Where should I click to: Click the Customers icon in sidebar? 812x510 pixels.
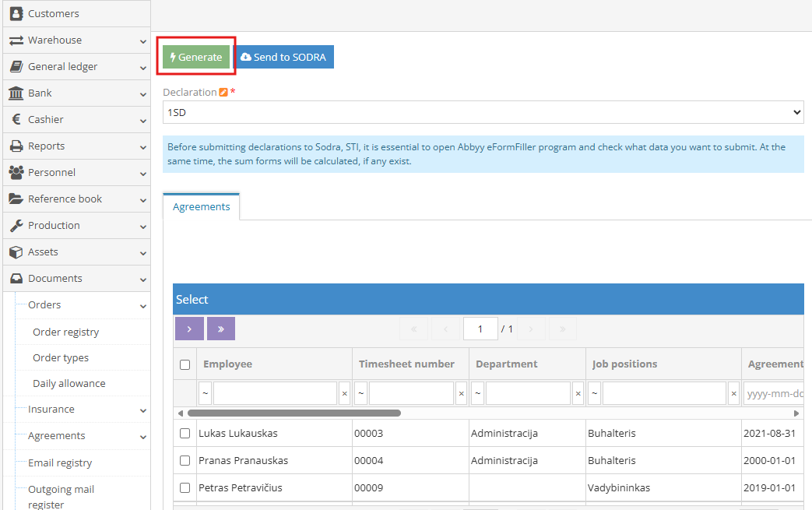click(16, 14)
